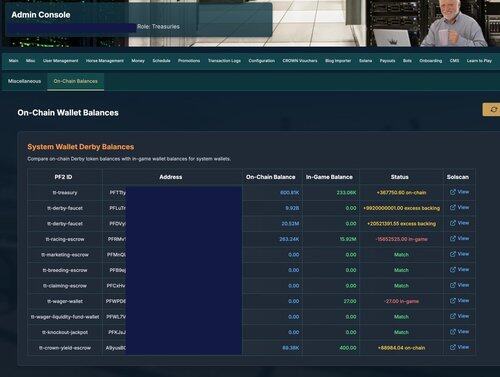Open the Miscellaneous sub-tab

(x=24, y=81)
